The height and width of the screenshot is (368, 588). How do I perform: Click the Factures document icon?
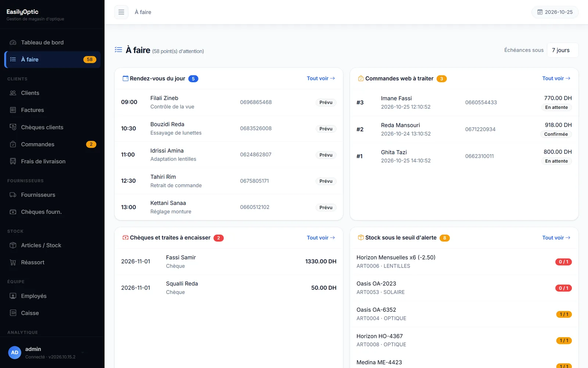click(13, 110)
